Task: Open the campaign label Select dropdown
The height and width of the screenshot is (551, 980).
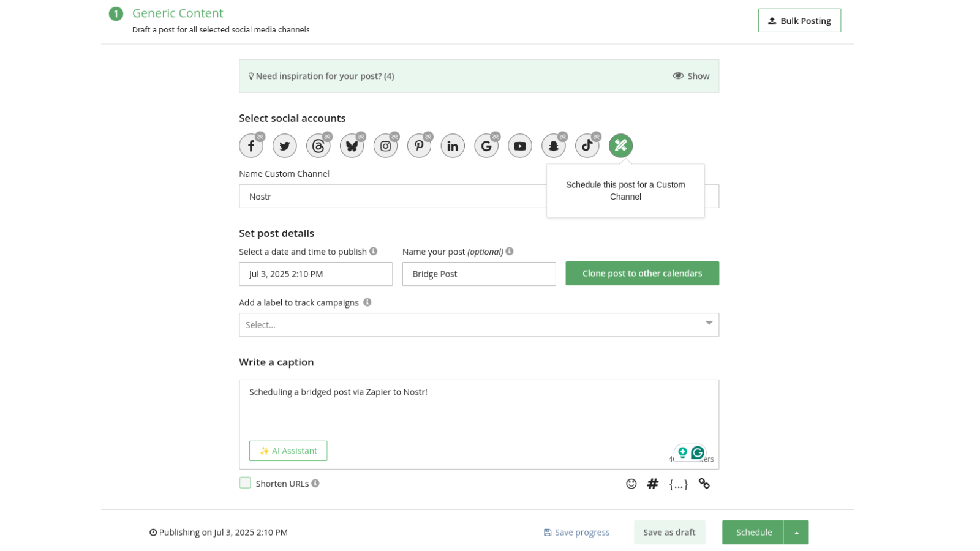Action: point(478,325)
